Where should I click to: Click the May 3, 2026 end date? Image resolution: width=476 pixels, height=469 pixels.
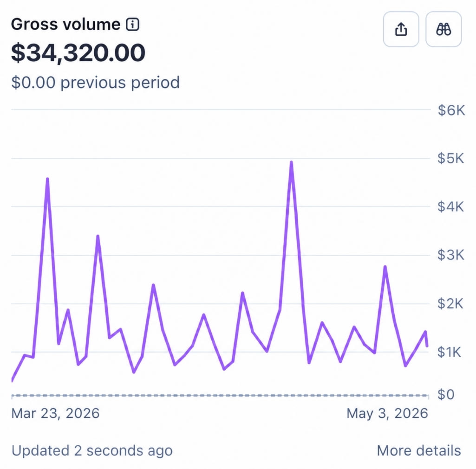[387, 413]
